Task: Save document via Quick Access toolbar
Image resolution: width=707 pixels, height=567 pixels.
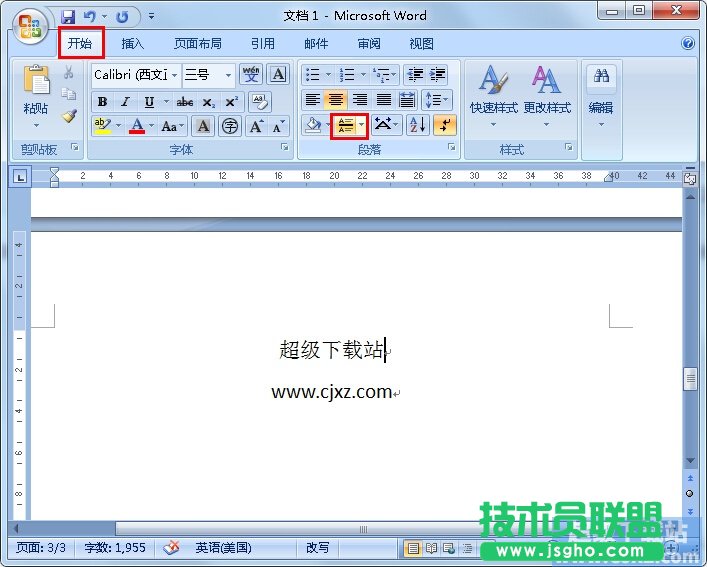Action: click(68, 17)
